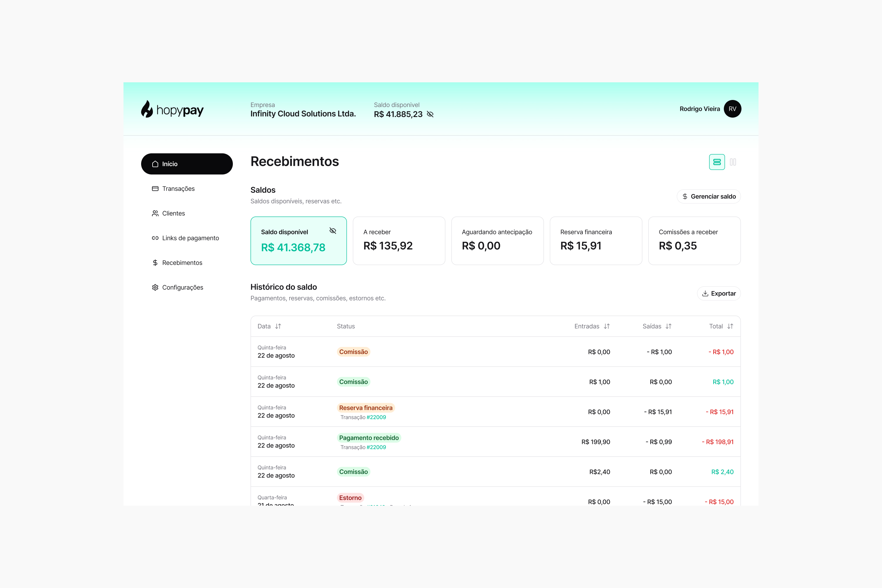Sort the table by Saídas arrows
882x588 pixels.
tap(668, 326)
